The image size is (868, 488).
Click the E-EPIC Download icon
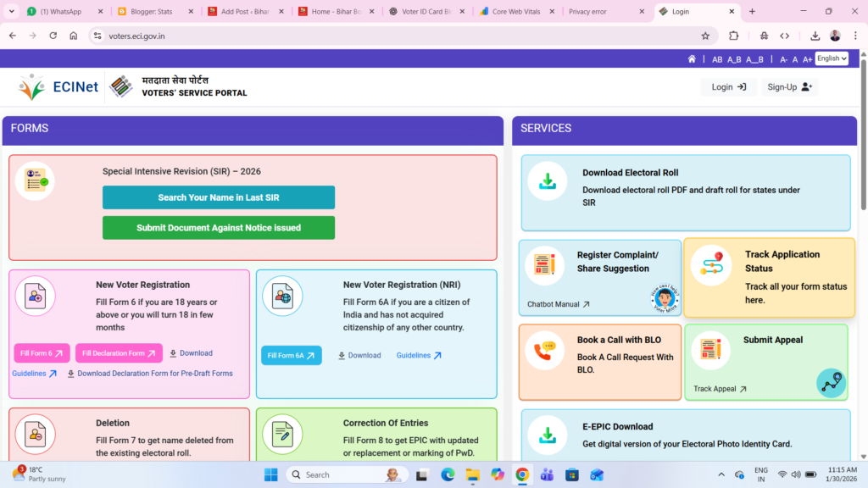tap(548, 435)
